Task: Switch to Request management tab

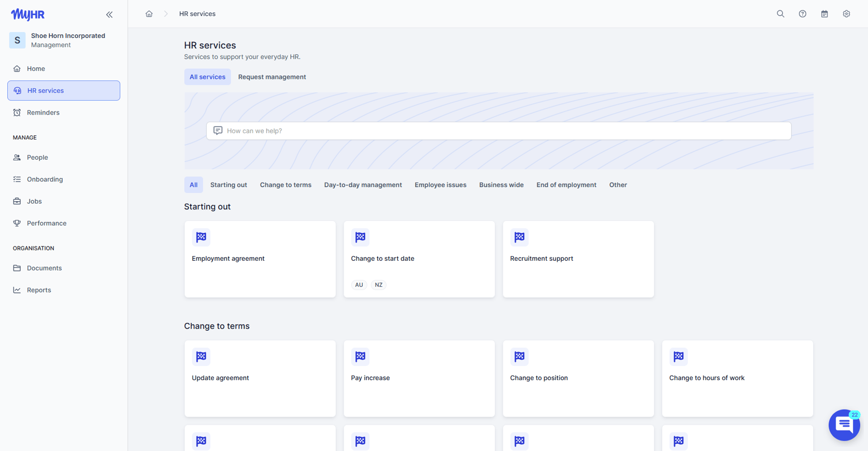Action: point(272,77)
